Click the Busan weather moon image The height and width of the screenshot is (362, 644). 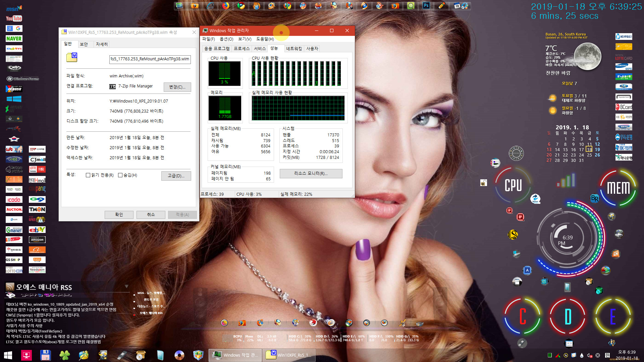point(587,56)
